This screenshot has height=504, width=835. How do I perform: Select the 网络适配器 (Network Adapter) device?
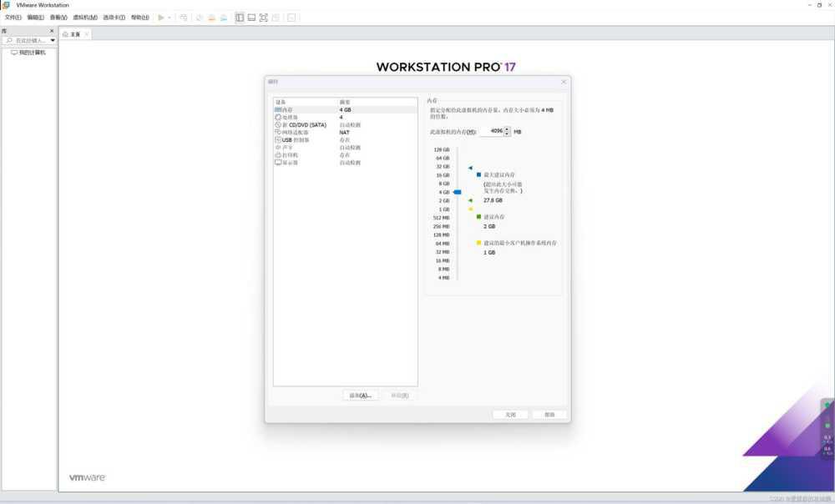coord(295,133)
